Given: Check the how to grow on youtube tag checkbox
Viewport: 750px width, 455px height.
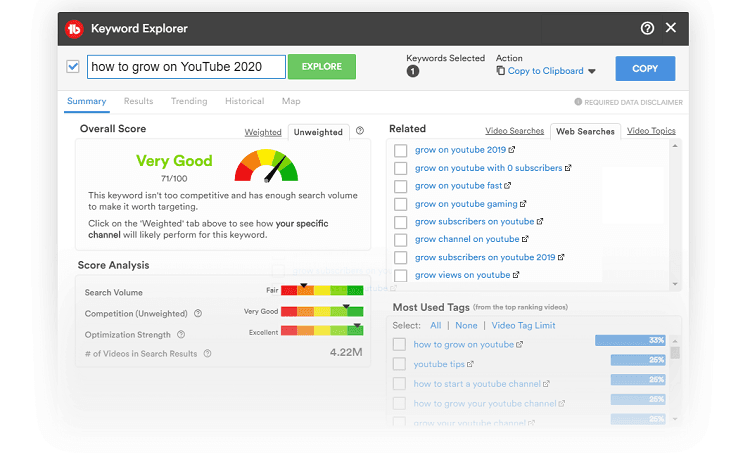Looking at the screenshot, I should click(399, 344).
